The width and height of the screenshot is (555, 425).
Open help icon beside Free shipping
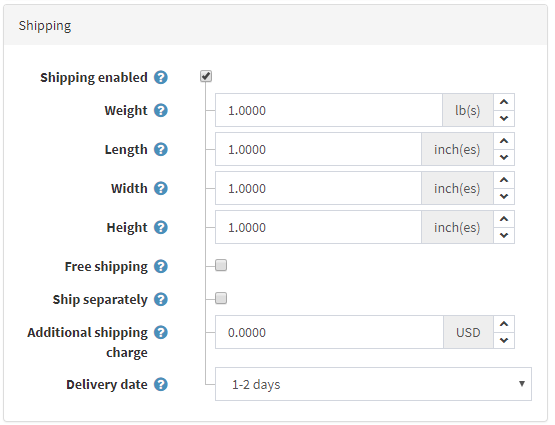tap(161, 266)
